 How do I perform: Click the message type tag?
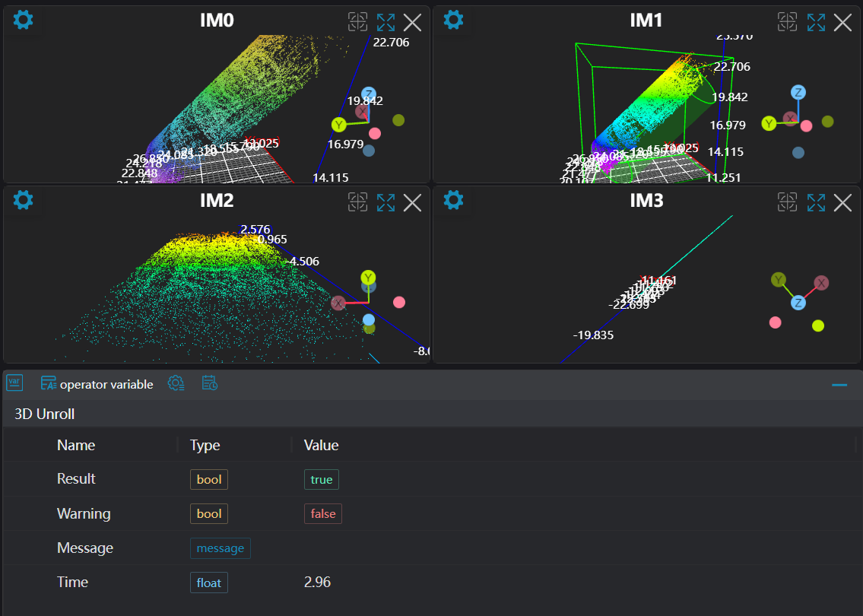pos(220,548)
